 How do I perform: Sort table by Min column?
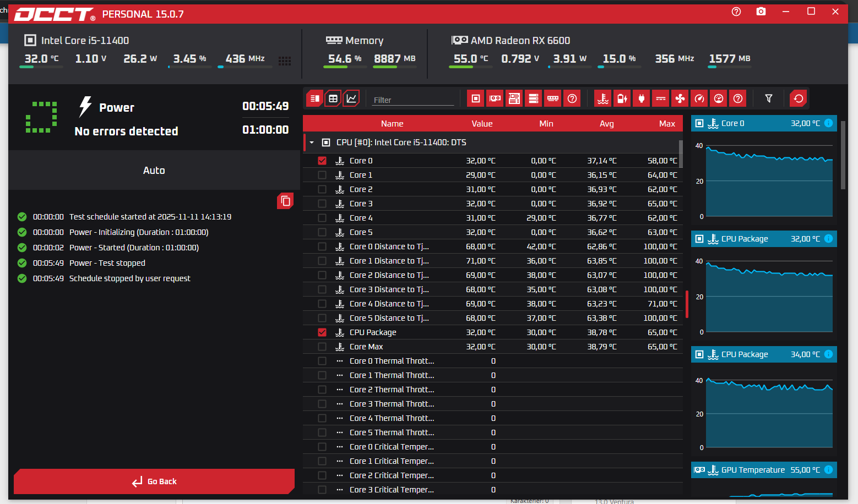pyautogui.click(x=546, y=124)
